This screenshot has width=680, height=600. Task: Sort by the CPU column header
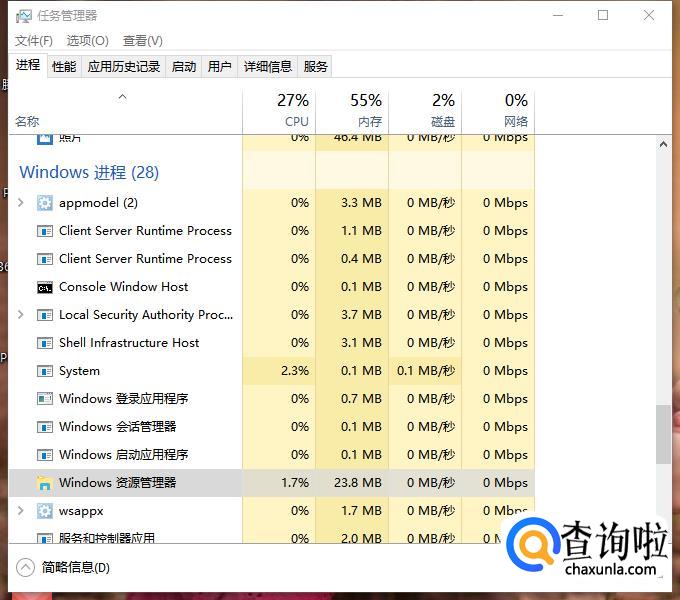click(279, 111)
